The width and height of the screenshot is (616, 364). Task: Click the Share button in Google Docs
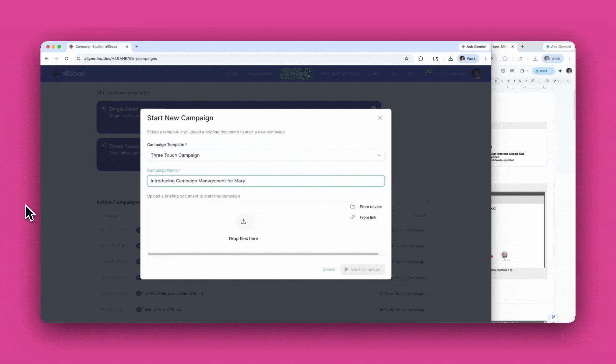(x=542, y=71)
